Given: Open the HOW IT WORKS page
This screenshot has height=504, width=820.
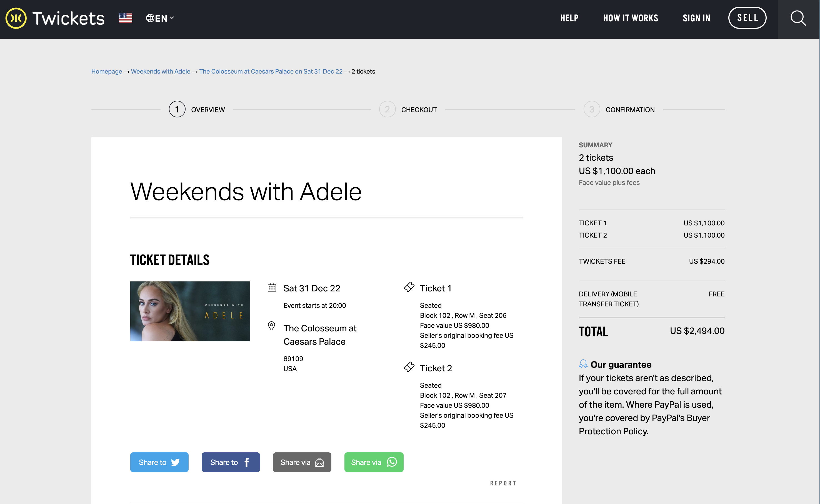Looking at the screenshot, I should [x=630, y=18].
